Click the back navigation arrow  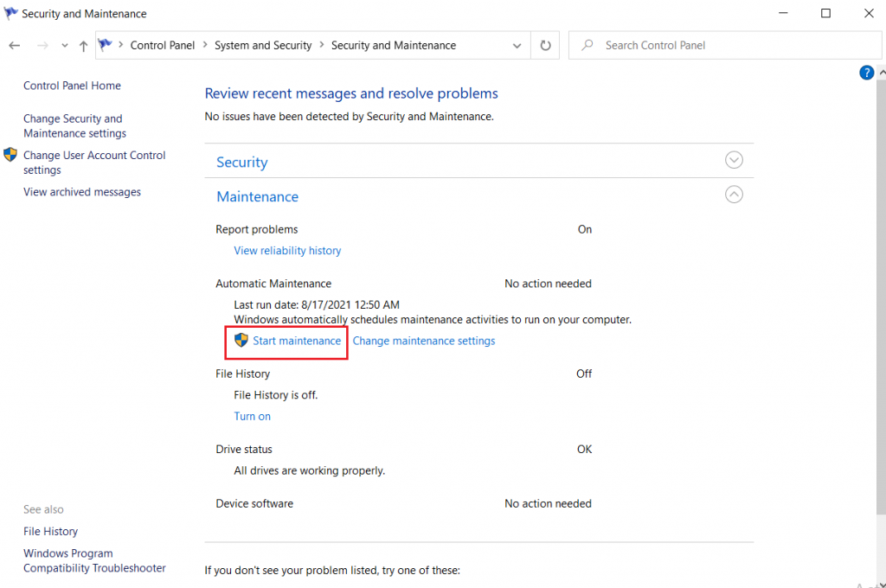pos(15,46)
